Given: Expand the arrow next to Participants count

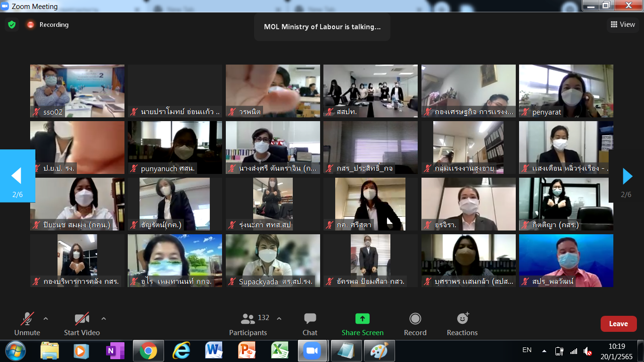Looking at the screenshot, I should point(279,319).
